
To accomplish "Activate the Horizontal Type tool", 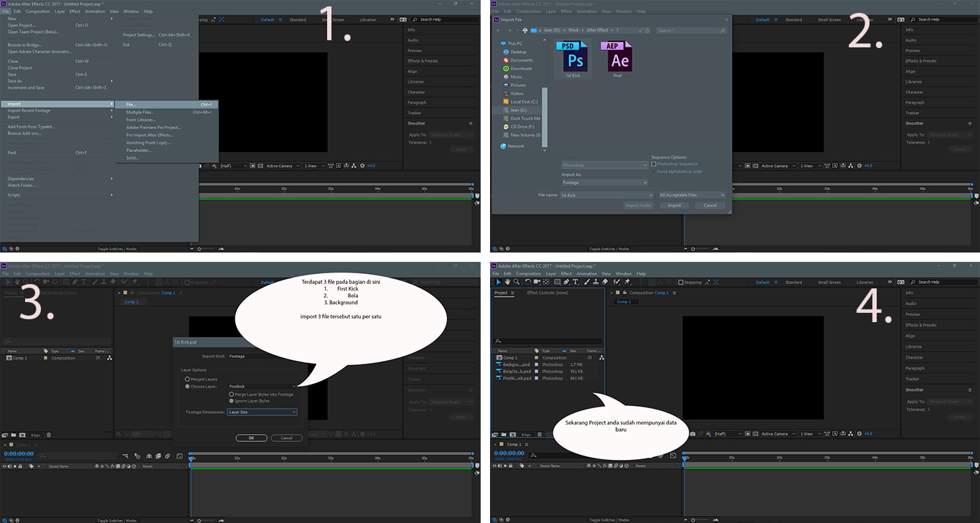I will tap(575, 282).
